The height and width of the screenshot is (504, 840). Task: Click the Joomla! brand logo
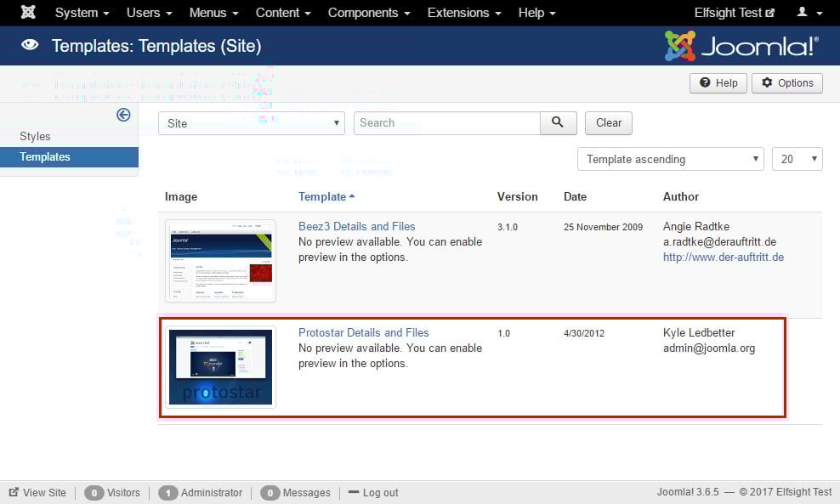click(741, 46)
